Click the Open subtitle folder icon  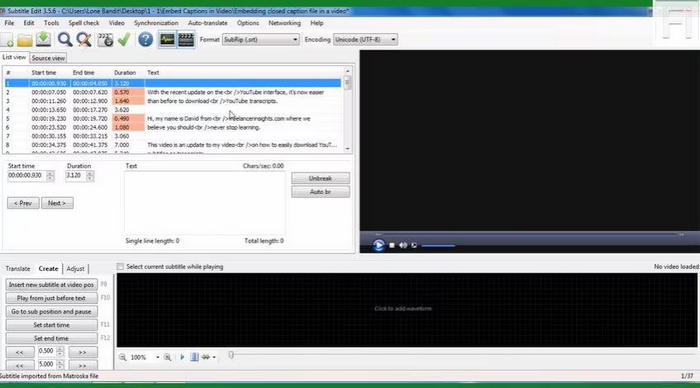(25, 40)
